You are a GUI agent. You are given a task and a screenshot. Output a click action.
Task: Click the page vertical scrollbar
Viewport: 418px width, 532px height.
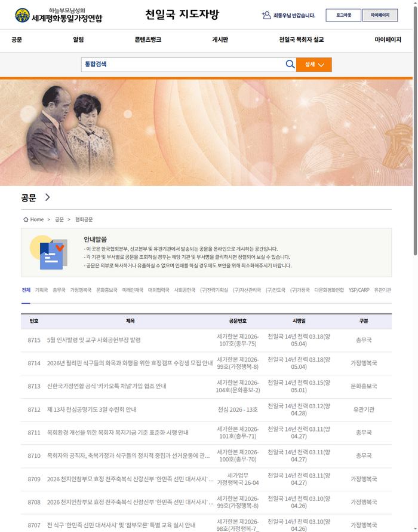[x=415, y=131]
